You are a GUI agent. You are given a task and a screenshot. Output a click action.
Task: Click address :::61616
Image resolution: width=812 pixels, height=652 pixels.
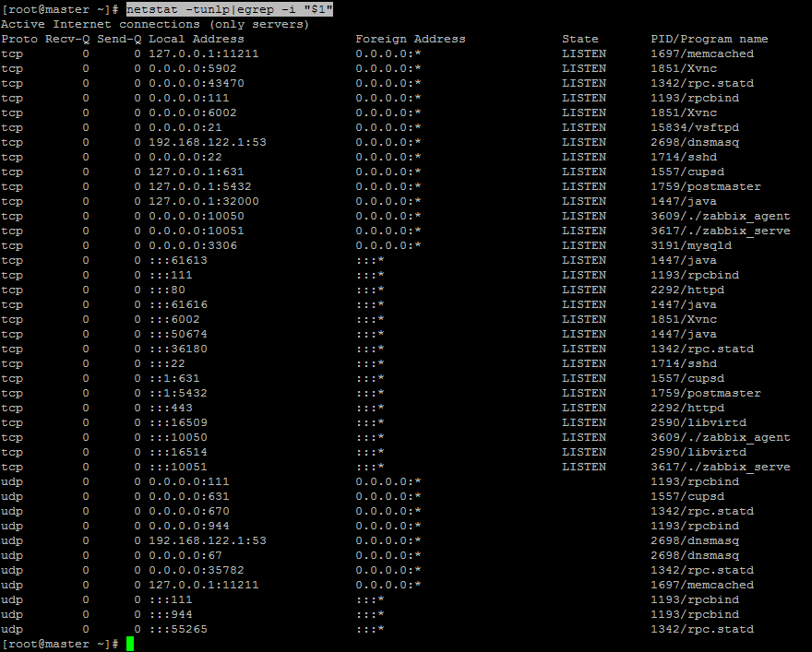(x=178, y=304)
